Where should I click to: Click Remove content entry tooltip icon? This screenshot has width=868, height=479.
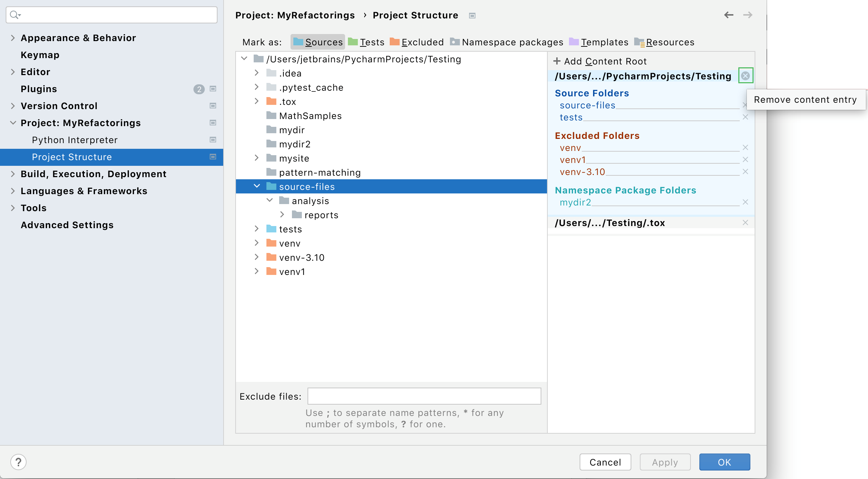tap(746, 75)
